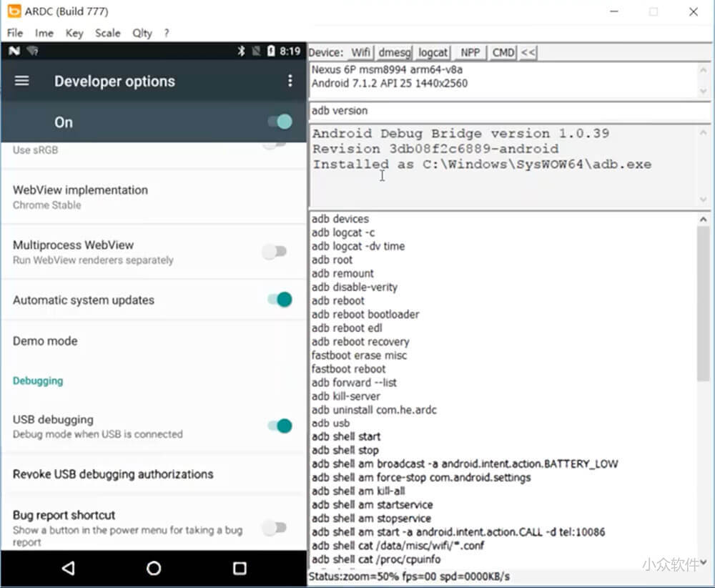Enable Multiprocess WebView toggle
The width and height of the screenshot is (715, 588).
coord(274,252)
